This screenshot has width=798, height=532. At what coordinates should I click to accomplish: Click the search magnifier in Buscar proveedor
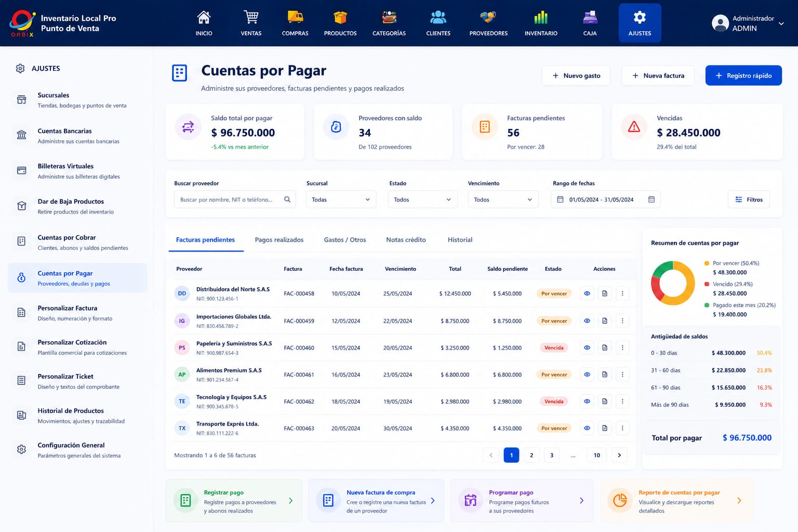(x=287, y=199)
